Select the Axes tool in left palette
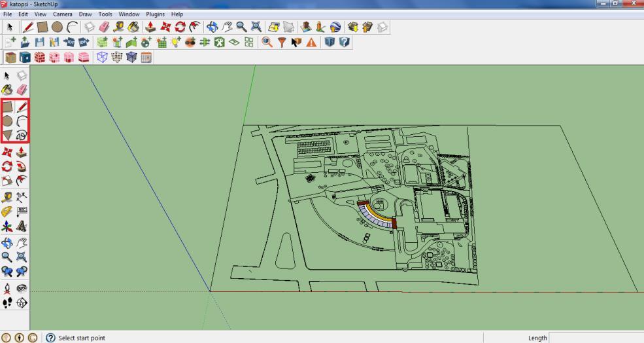The height and width of the screenshot is (343, 644). [x=7, y=226]
